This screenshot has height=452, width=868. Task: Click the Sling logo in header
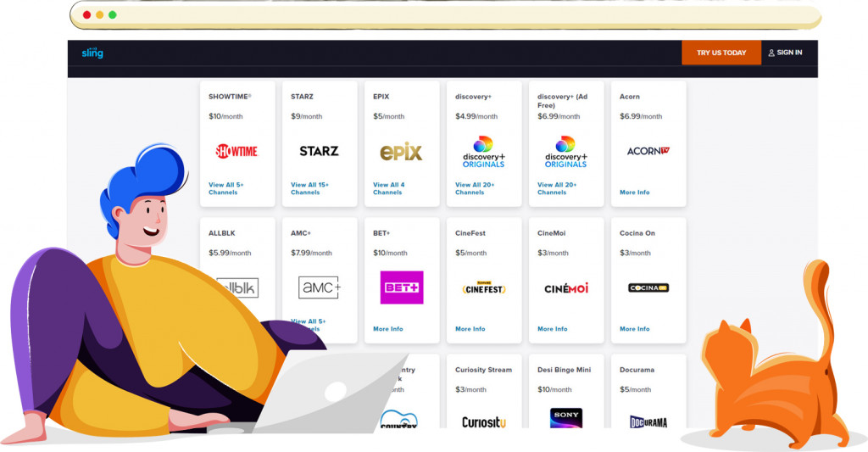(92, 53)
